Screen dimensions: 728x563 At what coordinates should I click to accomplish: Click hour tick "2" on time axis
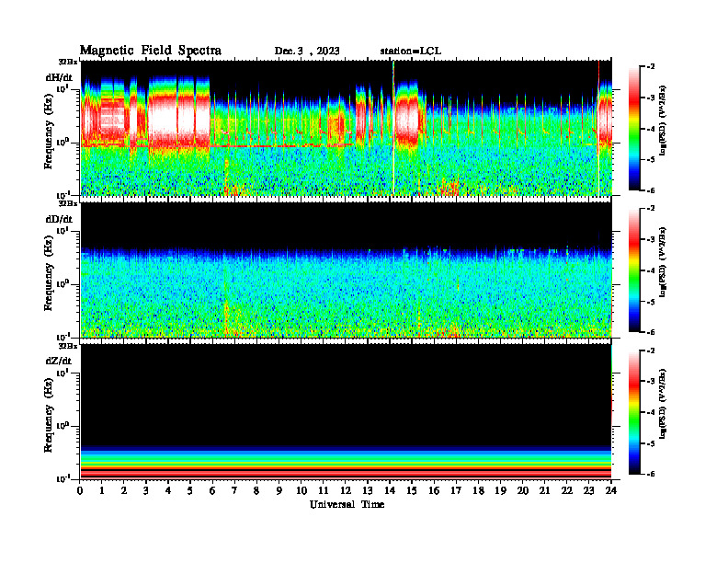point(124,490)
